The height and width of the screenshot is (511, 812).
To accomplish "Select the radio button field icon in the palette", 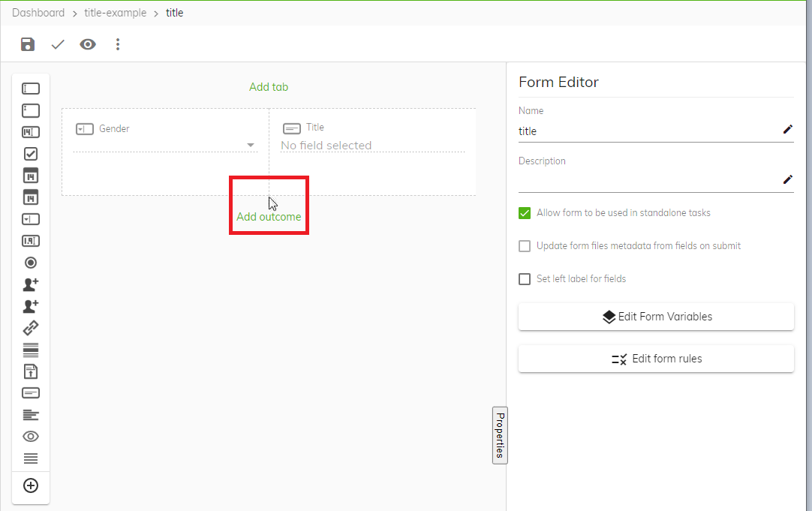I will pyautogui.click(x=31, y=263).
